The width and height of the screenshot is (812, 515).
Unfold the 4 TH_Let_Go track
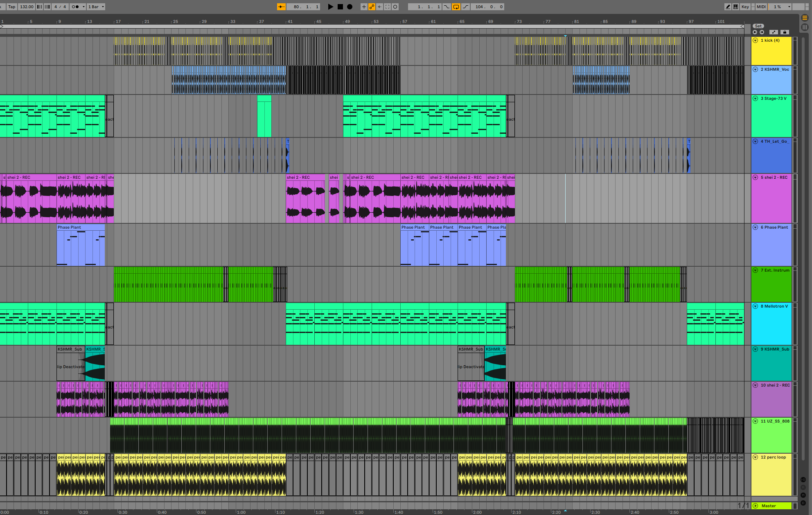[756, 142]
